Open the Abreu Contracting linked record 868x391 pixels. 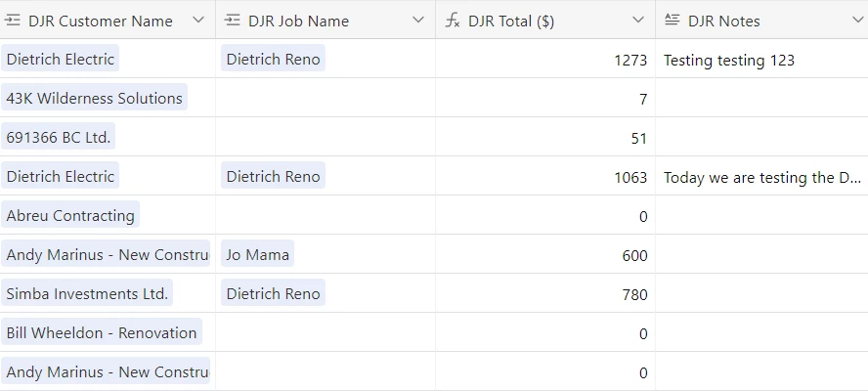point(70,215)
